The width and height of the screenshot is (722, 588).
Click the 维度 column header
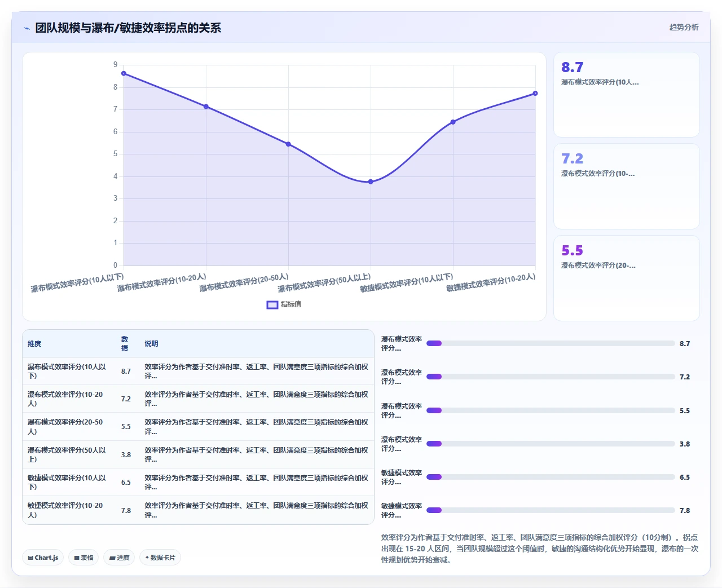(x=34, y=344)
